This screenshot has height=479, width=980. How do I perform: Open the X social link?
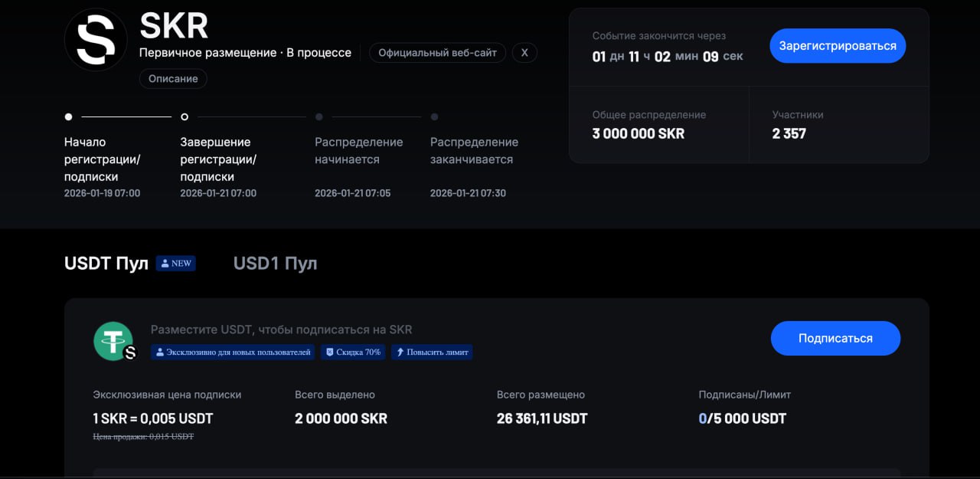(524, 53)
